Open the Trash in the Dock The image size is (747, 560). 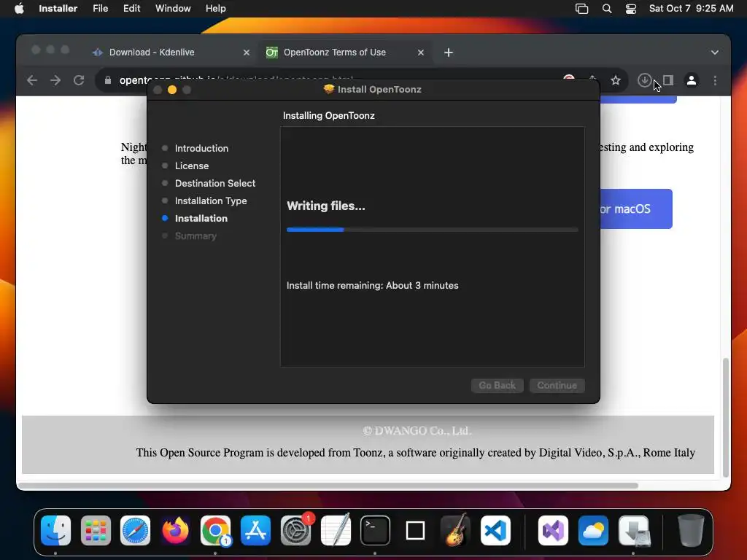[x=691, y=530]
